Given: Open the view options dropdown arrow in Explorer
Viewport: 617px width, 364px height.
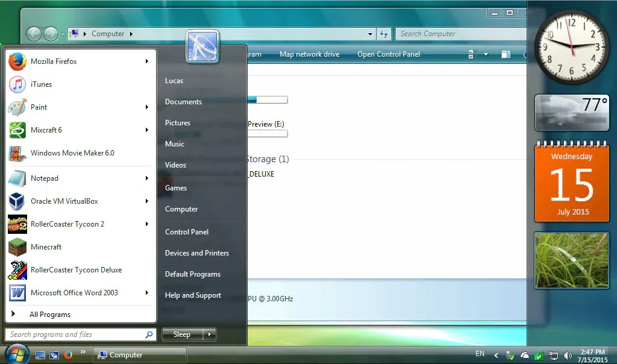Looking at the screenshot, I should tap(486, 54).
